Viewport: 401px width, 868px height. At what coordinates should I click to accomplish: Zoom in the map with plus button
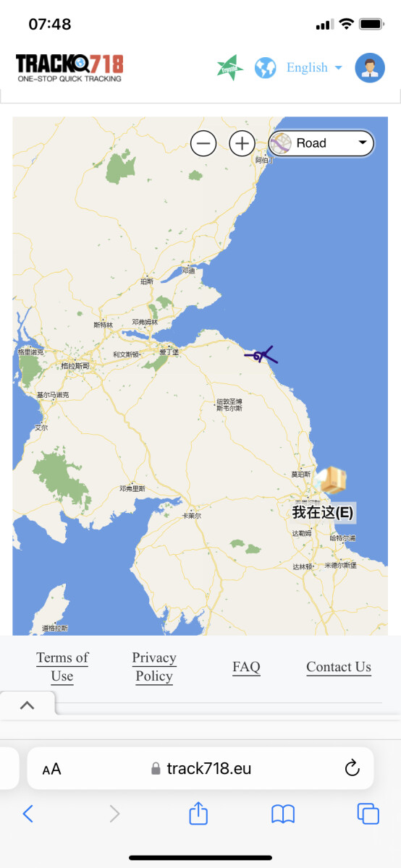(242, 143)
